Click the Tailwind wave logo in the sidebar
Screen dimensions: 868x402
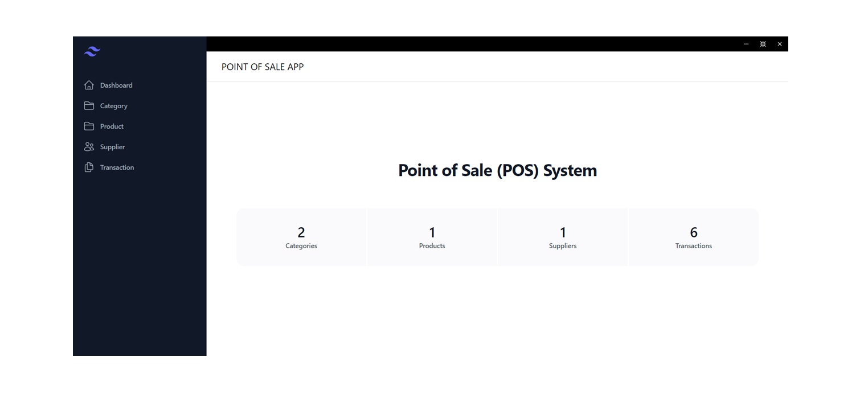tap(92, 52)
